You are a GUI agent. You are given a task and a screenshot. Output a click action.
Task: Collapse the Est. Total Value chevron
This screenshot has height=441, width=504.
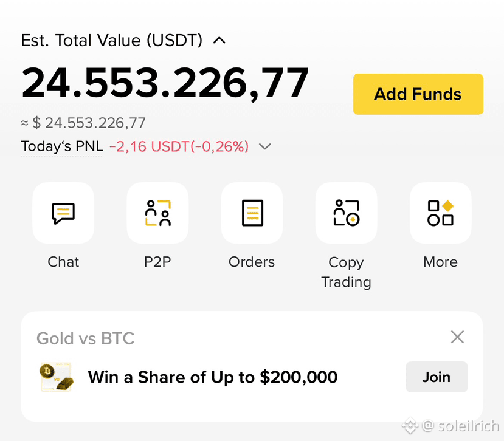(219, 41)
